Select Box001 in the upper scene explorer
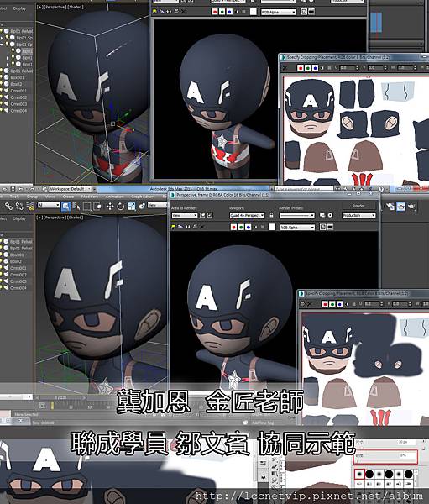The height and width of the screenshot is (504, 429). [18, 77]
